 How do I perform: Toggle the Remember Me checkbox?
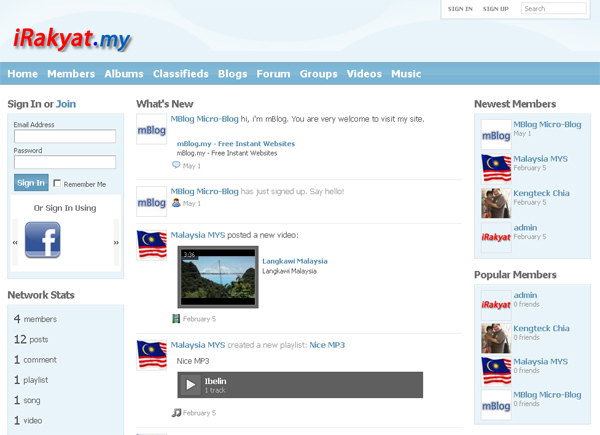(x=57, y=183)
